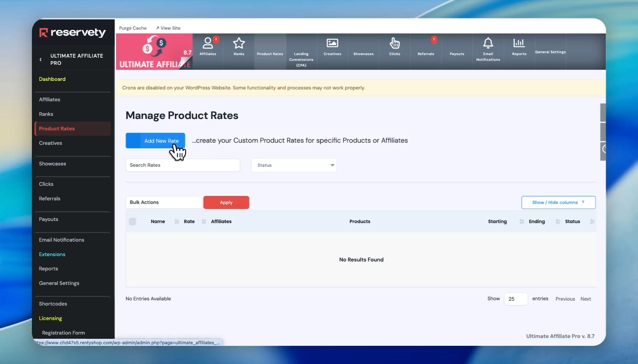Open the Show / Hide columns dropdown

click(558, 203)
